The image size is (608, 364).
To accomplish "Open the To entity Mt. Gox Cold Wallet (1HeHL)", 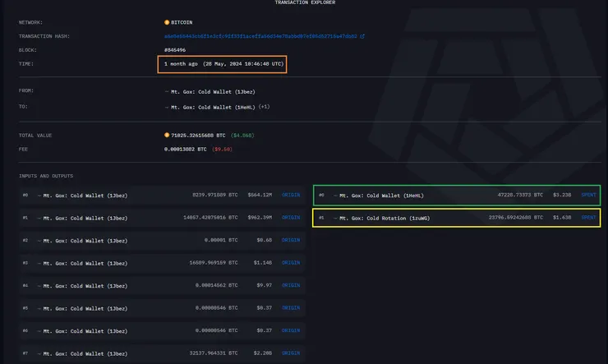I will [213, 108].
